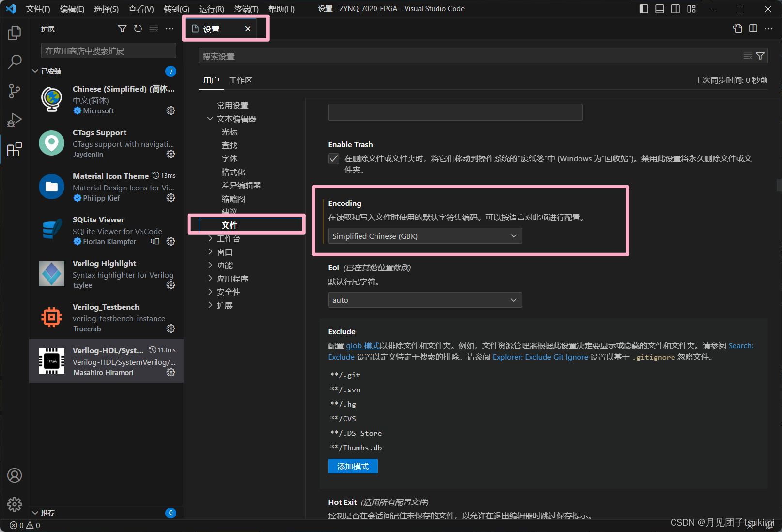Image resolution: width=782 pixels, height=532 pixels.
Task: Open the Explorer view in activity bar
Action: point(15,32)
